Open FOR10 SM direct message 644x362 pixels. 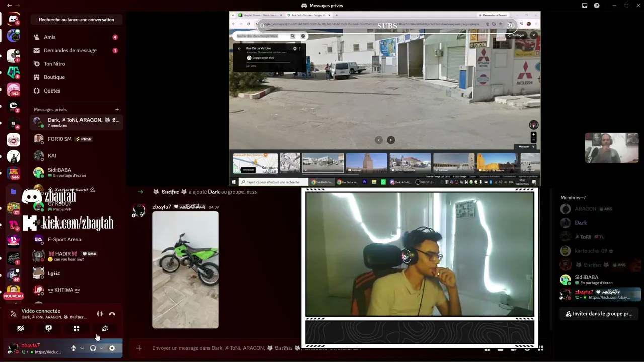(76, 139)
